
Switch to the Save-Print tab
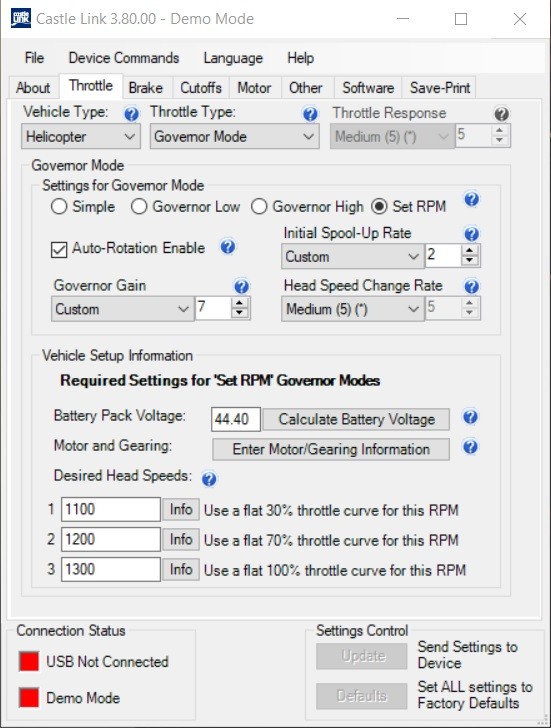[440, 87]
